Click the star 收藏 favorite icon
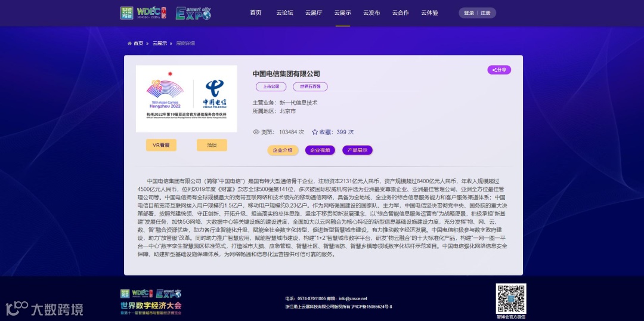This screenshot has width=644, height=321. pos(315,132)
